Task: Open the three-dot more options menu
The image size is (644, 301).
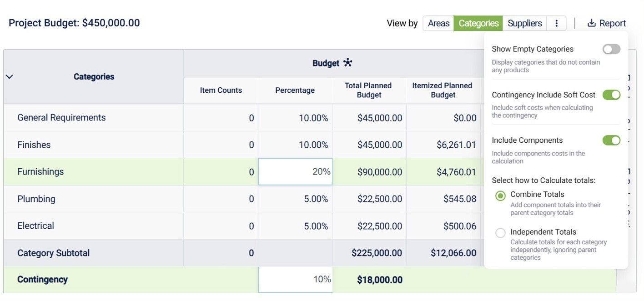Action: point(557,23)
